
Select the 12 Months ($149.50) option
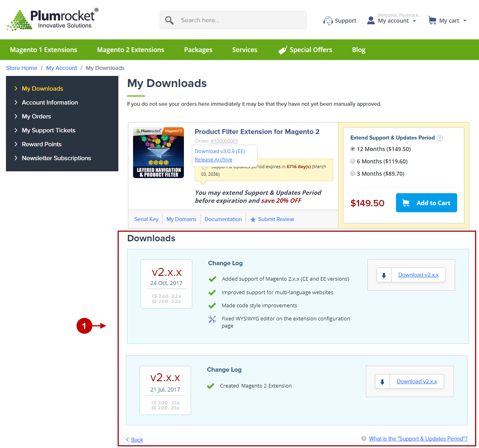point(353,149)
